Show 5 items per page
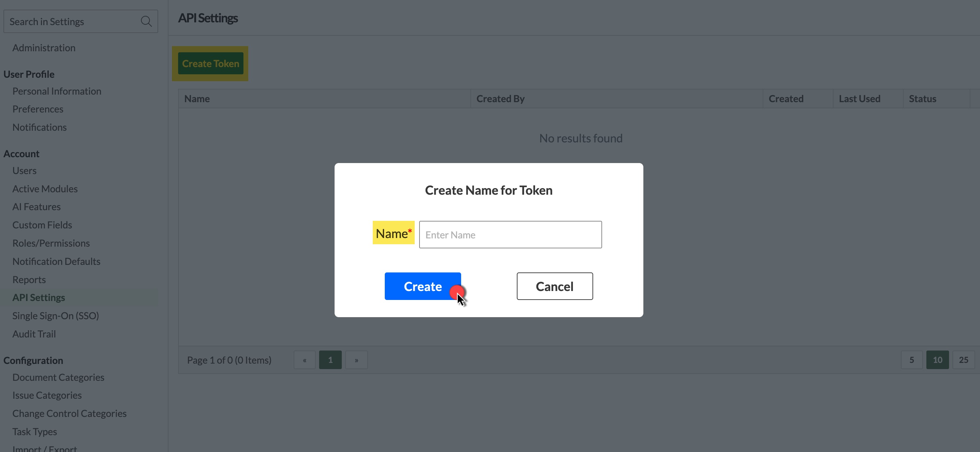 (x=912, y=360)
